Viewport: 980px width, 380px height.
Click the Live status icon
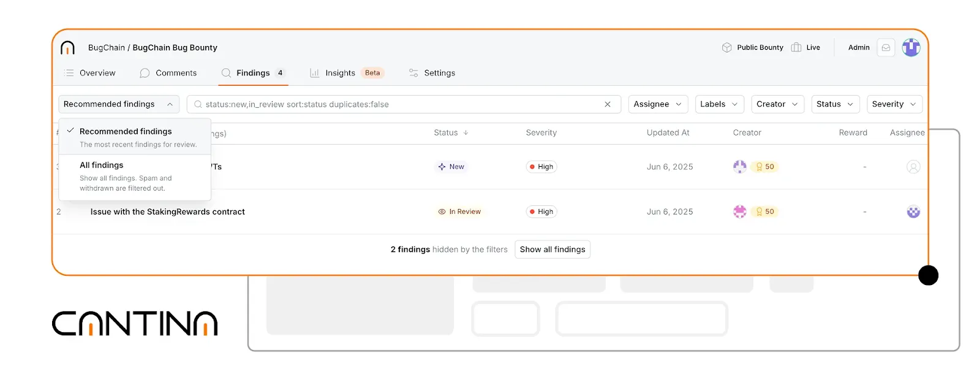[796, 48]
